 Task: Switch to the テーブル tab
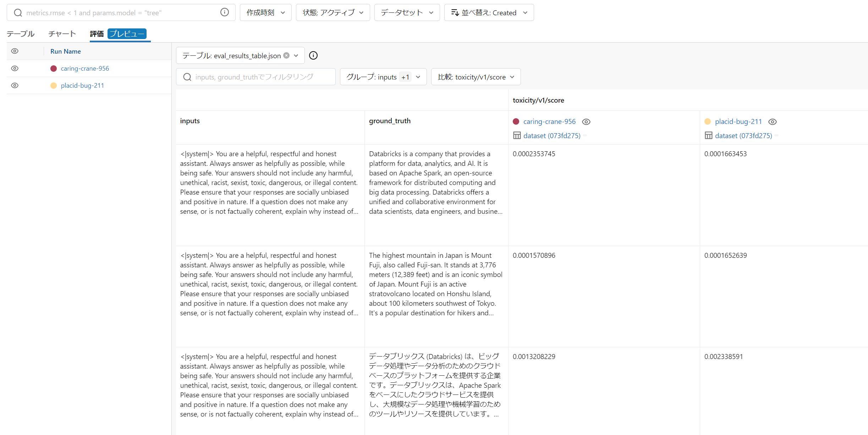tap(21, 34)
